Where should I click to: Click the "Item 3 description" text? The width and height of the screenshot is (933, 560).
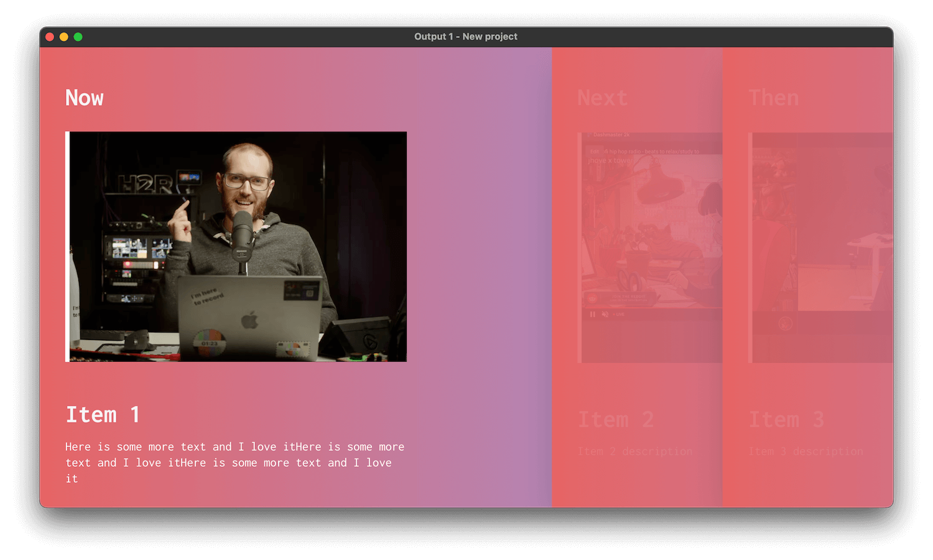click(806, 451)
